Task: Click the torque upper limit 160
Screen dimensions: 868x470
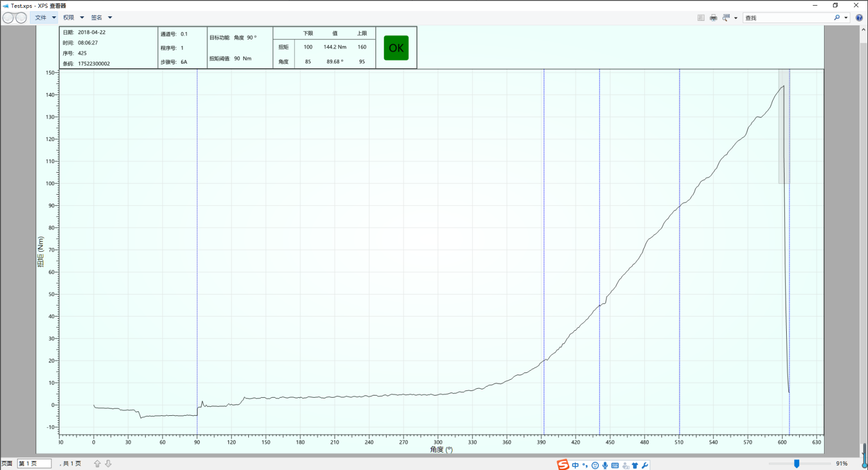Action: tap(362, 47)
